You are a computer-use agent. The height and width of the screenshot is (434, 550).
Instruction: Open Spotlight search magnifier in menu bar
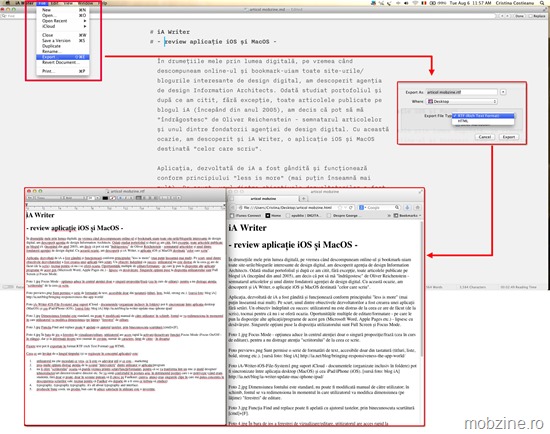coord(542,3)
